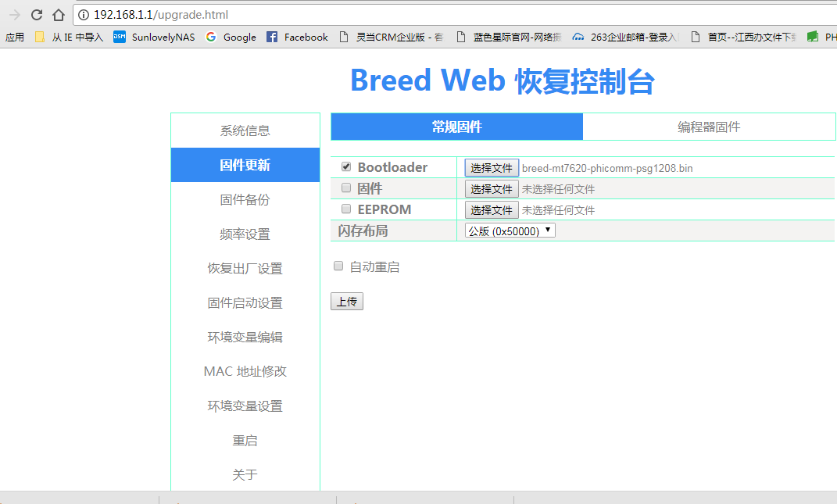The height and width of the screenshot is (504, 837).
Task: Click the browser reload icon
Action: coord(37,15)
